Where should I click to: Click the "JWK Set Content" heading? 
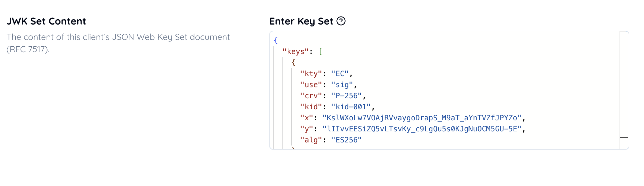point(46,21)
